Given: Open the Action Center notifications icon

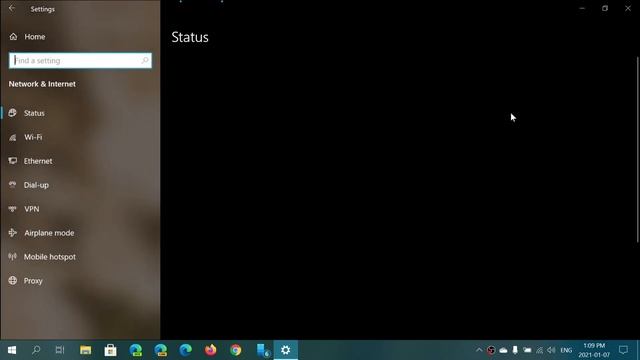Looking at the screenshot, I should coord(623,350).
